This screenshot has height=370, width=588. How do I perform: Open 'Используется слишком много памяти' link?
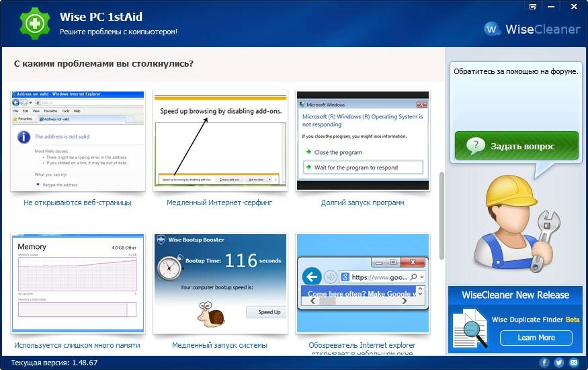pyautogui.click(x=77, y=345)
